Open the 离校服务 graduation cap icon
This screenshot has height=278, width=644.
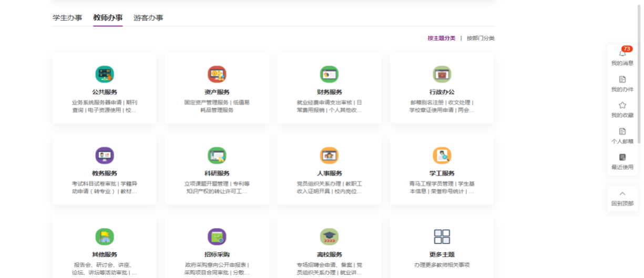coord(329,237)
